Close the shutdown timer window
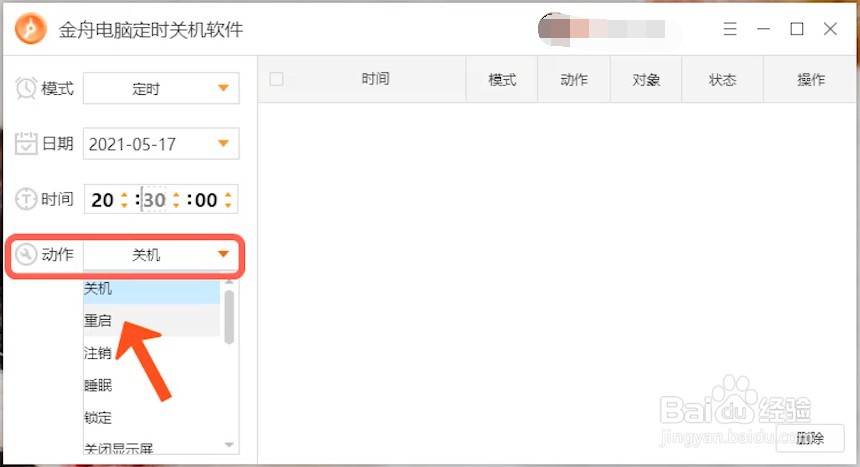The height and width of the screenshot is (467, 860). coord(830,29)
